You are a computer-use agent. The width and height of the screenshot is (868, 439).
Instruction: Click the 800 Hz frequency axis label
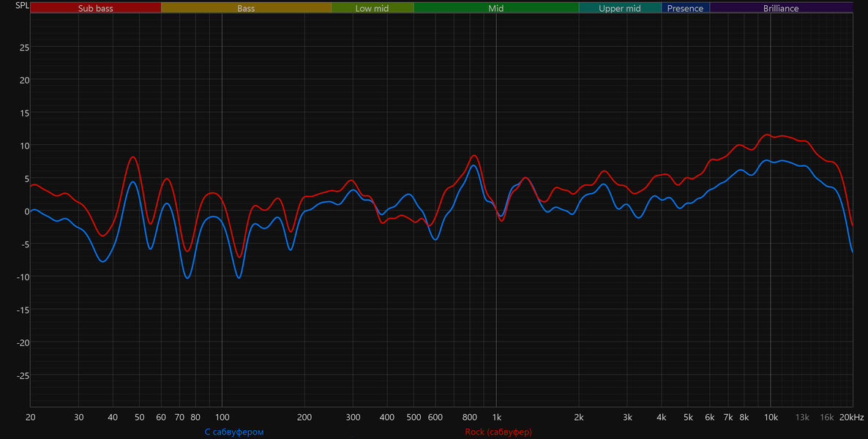pos(469,417)
